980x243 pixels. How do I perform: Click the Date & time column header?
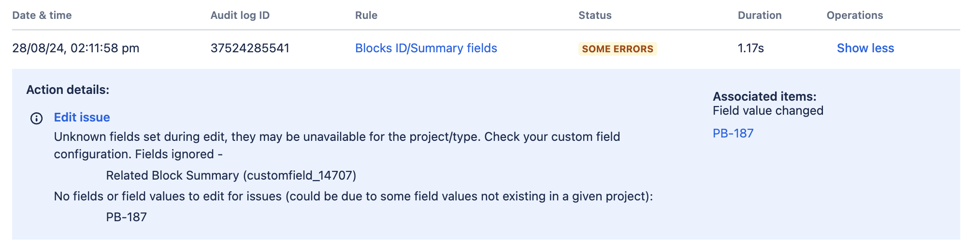pos(42,15)
